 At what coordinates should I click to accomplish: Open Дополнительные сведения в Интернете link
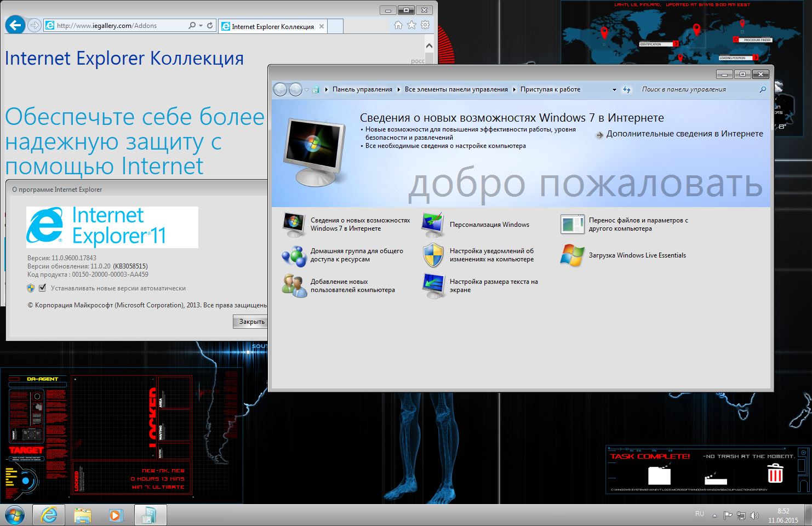tap(684, 134)
